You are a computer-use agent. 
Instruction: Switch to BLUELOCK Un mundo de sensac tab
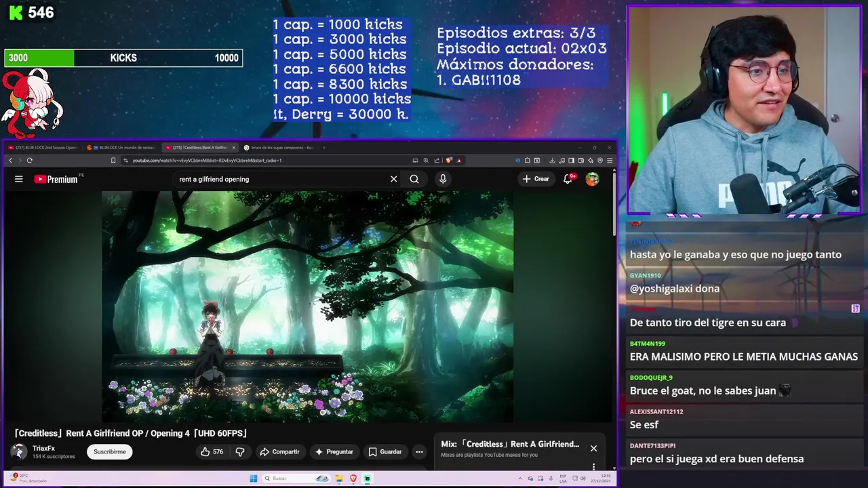[x=122, y=147]
